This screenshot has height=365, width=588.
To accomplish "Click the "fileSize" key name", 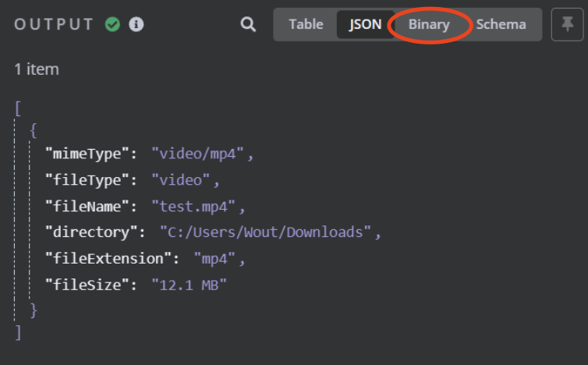I will (x=87, y=285).
